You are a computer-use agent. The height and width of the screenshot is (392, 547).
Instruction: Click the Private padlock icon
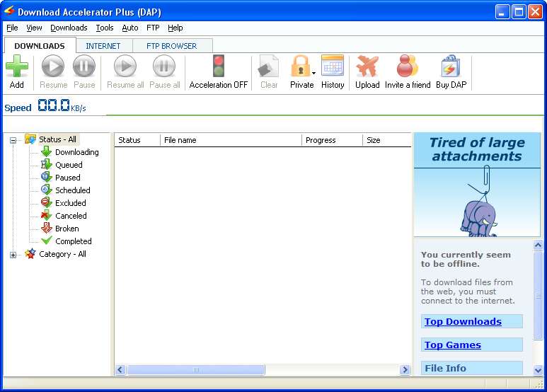tap(300, 66)
